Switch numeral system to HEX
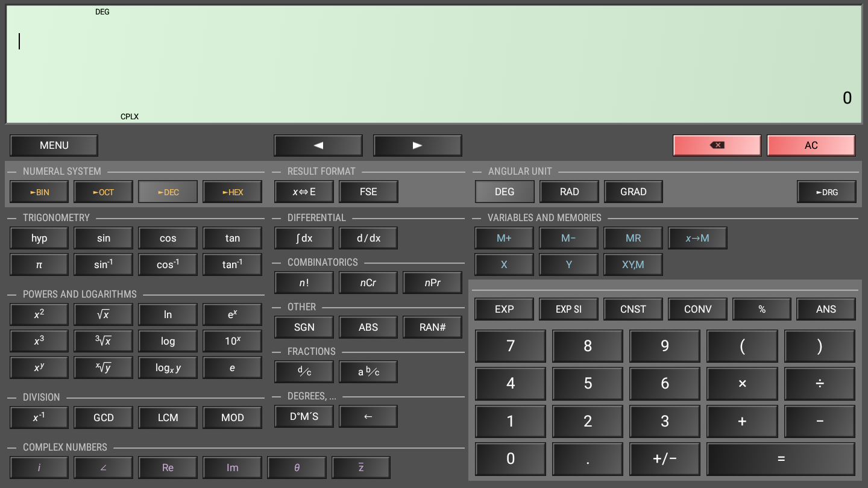This screenshot has width=868, height=488. (232, 192)
